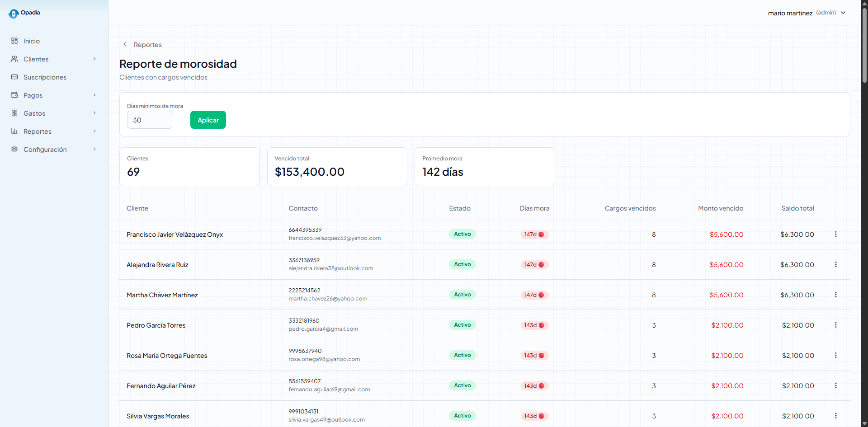
Task: Click the page vertical scrollbar thumb
Action: point(864,45)
